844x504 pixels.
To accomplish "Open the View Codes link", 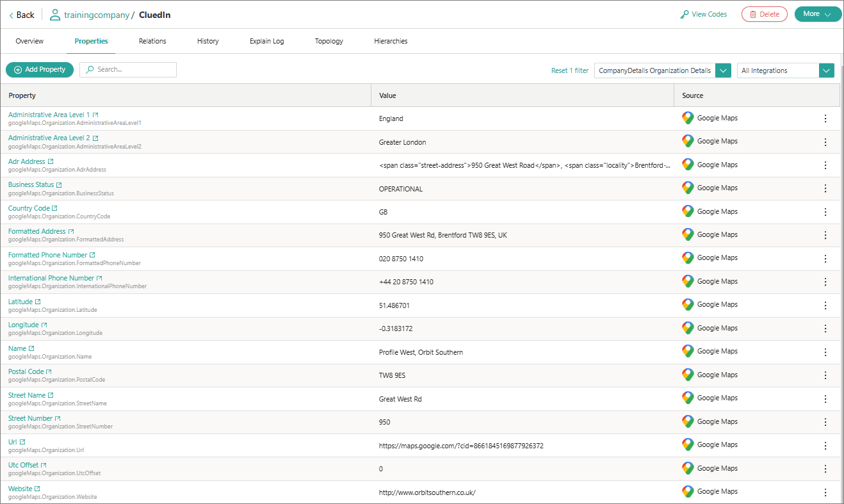I will 704,14.
